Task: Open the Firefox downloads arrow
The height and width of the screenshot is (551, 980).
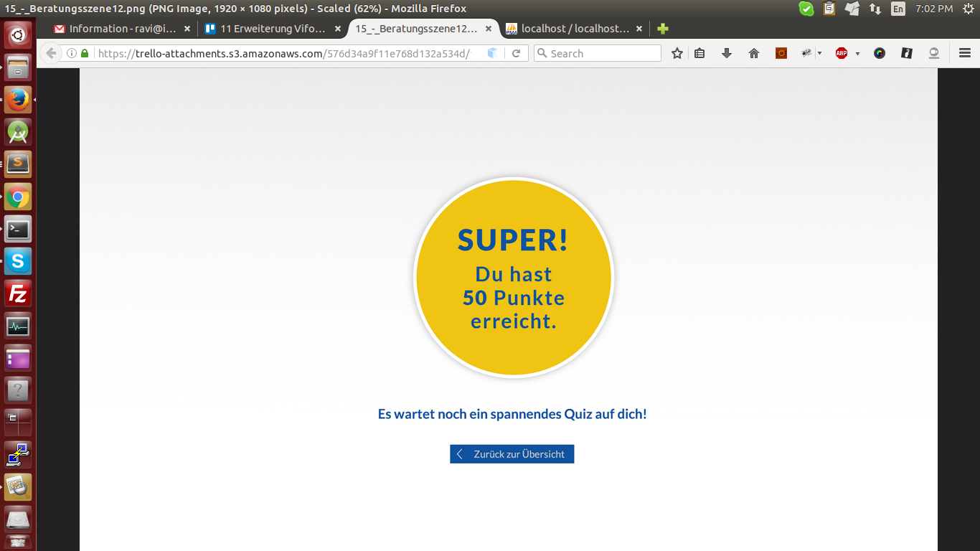Action: click(726, 54)
